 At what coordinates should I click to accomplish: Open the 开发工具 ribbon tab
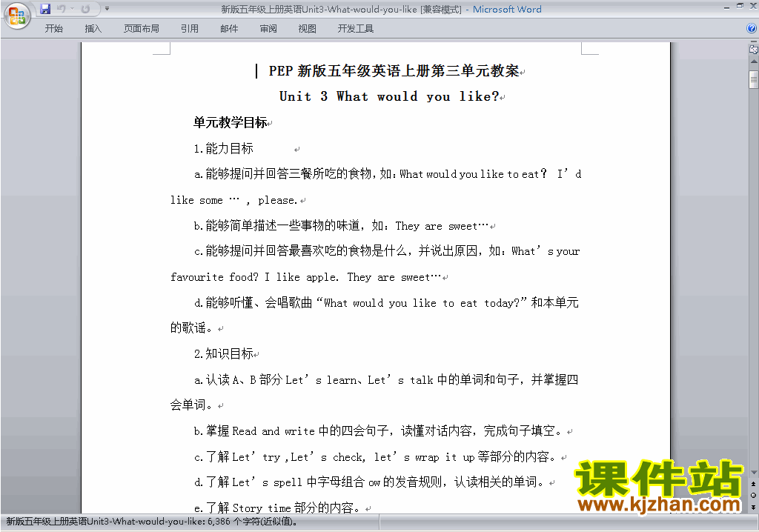(356, 29)
